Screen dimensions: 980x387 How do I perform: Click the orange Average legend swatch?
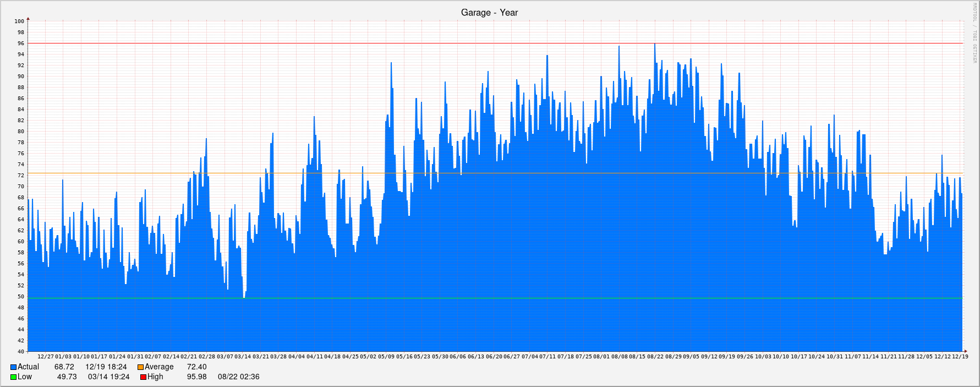140,367
